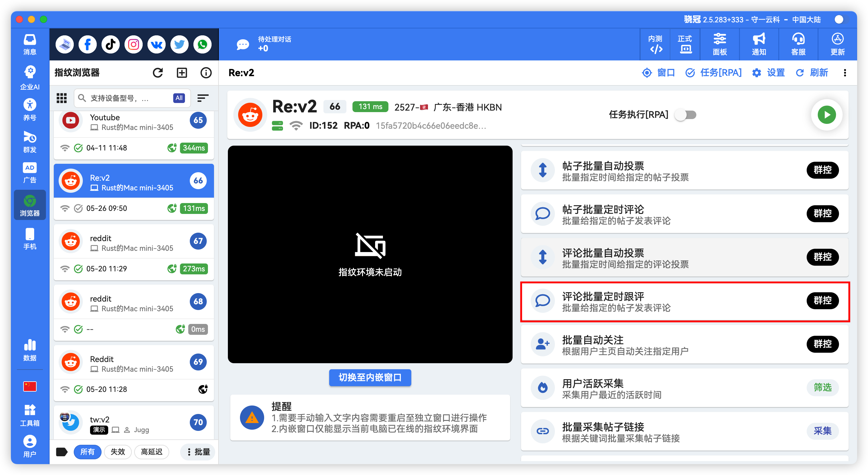Click the 浏览器 browser sidebar icon
The width and height of the screenshot is (868, 475).
(x=30, y=205)
